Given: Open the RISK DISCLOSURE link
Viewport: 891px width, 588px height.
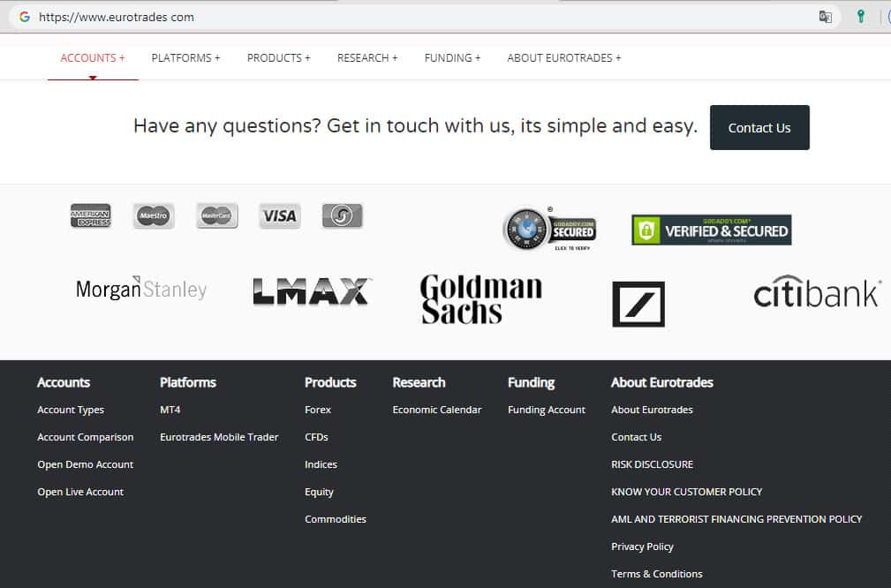Looking at the screenshot, I should tap(653, 464).
